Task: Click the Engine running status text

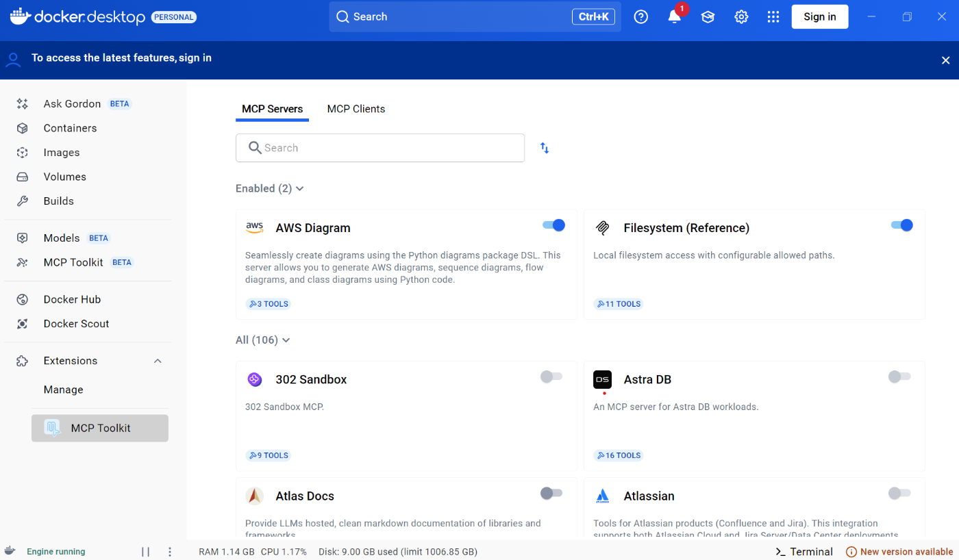Action: coord(56,552)
